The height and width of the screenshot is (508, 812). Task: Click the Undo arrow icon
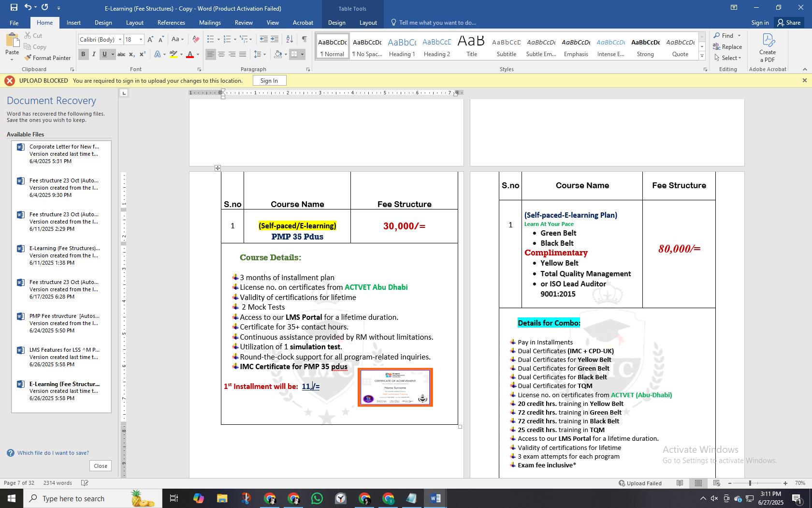point(28,8)
